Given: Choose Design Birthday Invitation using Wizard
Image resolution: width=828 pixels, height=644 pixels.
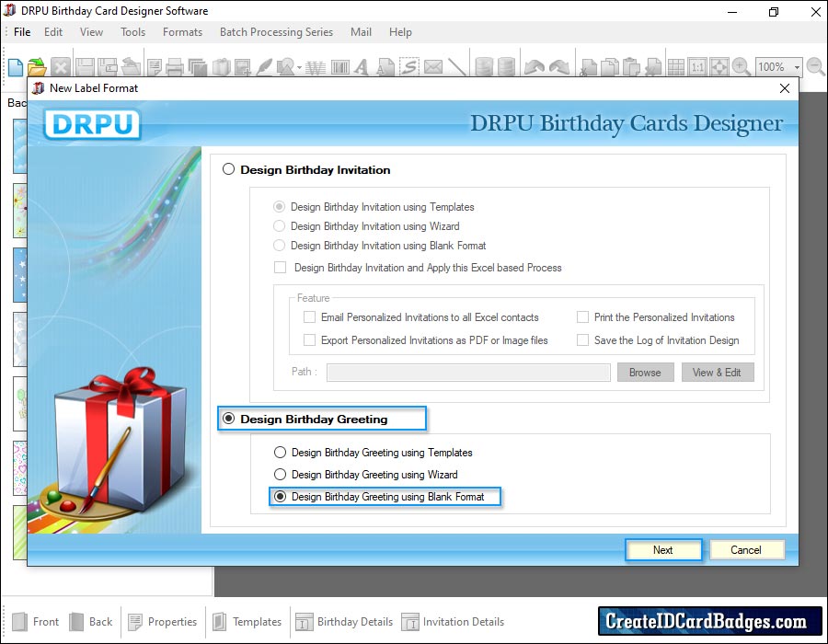Looking at the screenshot, I should point(279,226).
